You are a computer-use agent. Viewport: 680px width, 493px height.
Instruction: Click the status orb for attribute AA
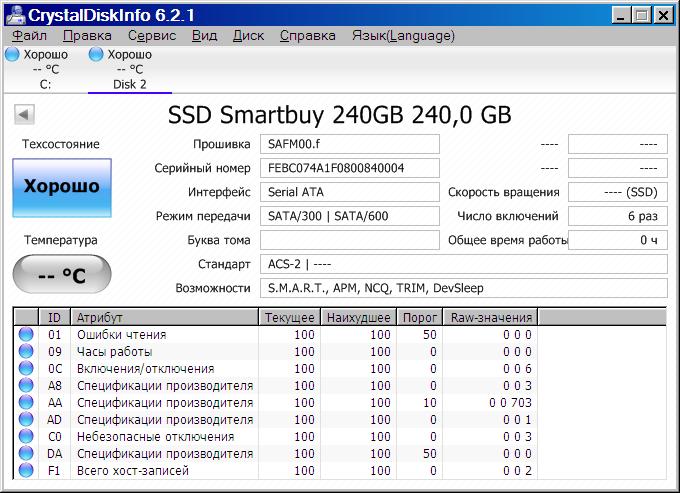pyautogui.click(x=26, y=402)
